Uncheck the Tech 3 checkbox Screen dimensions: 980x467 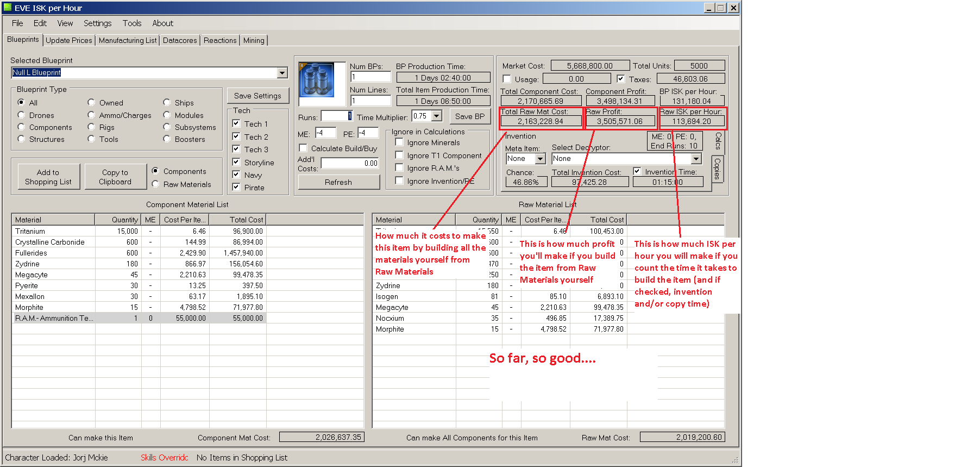[236, 149]
